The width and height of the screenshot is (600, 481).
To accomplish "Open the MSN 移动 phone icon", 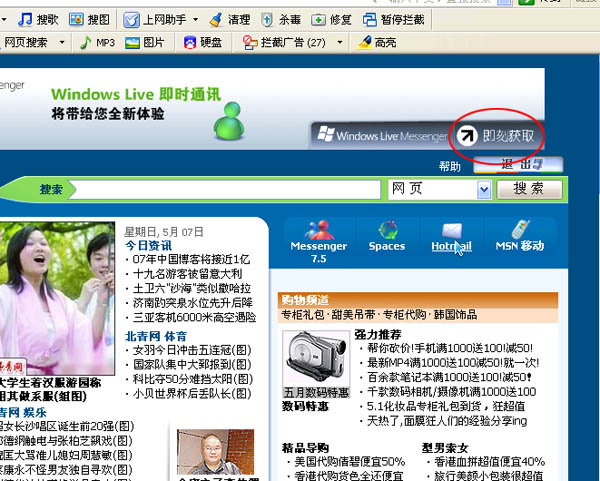I will point(520,229).
